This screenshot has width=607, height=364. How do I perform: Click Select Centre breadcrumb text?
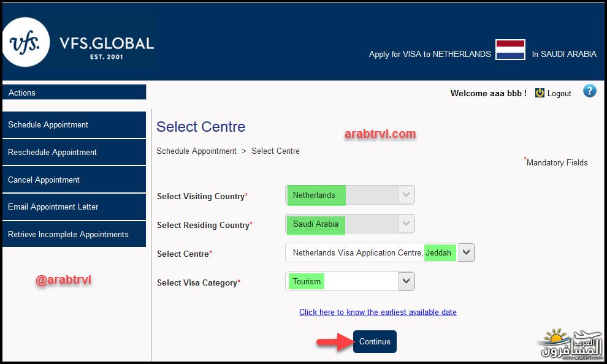click(x=276, y=151)
